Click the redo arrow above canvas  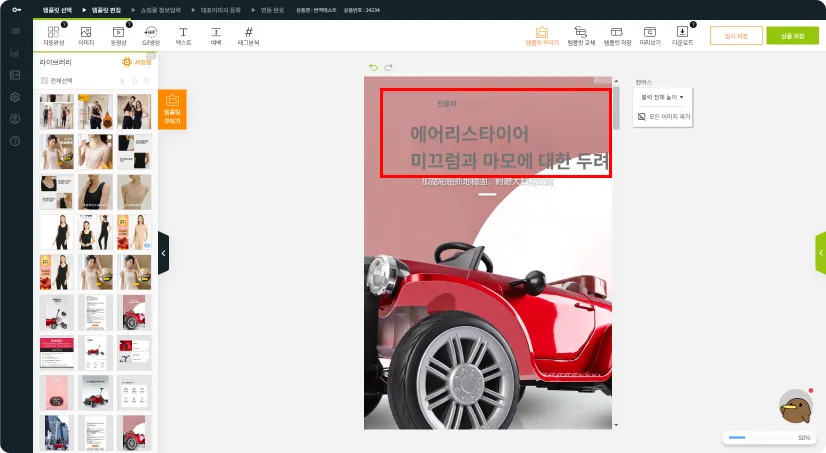click(x=388, y=68)
